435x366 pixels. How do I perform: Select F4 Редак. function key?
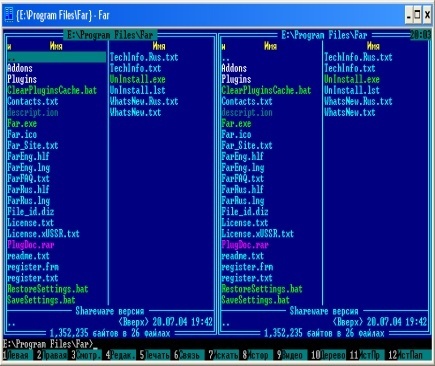click(x=120, y=355)
